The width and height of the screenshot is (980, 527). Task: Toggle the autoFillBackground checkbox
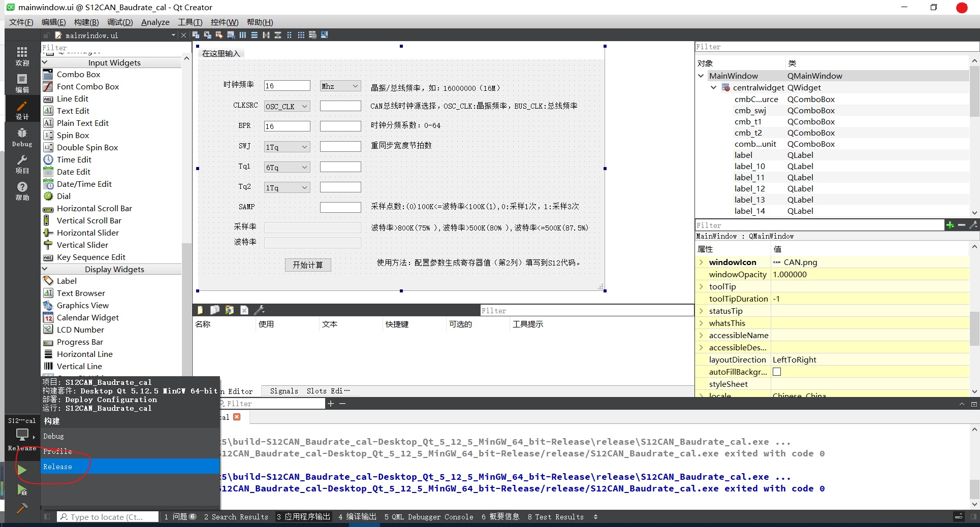tap(777, 372)
